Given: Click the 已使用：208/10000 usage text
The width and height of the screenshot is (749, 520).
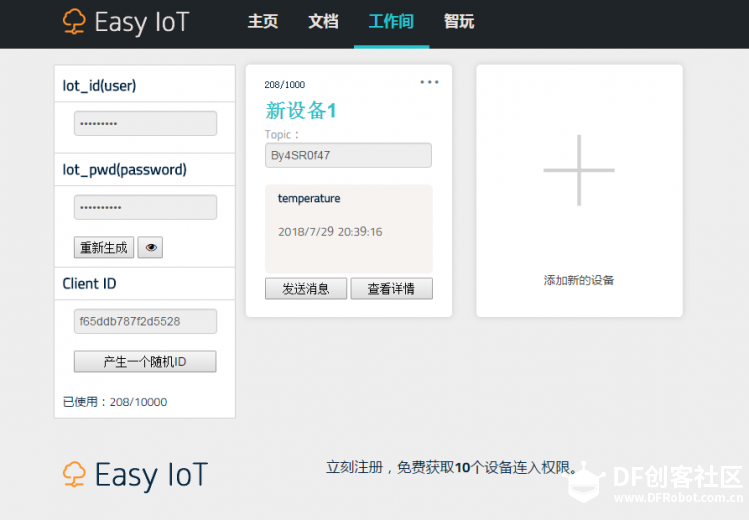Looking at the screenshot, I should (115, 402).
